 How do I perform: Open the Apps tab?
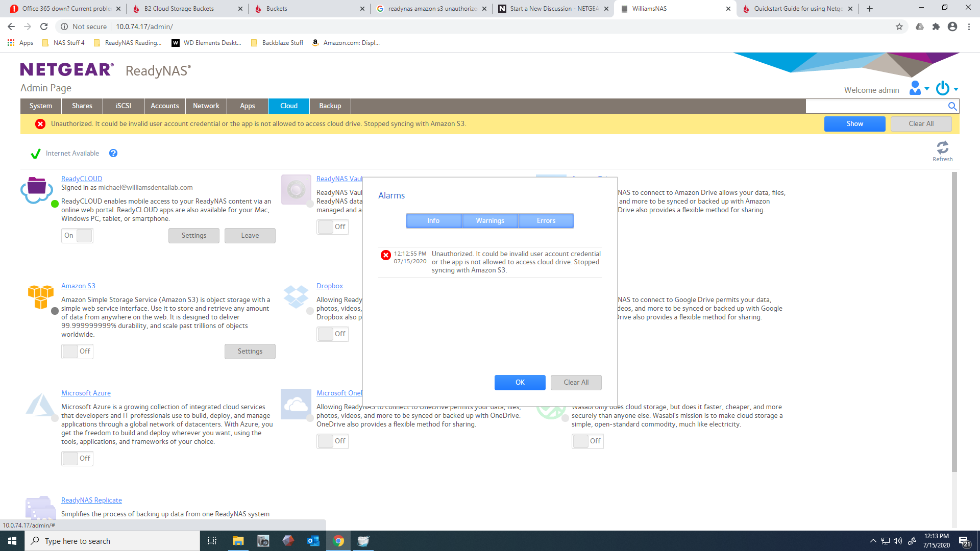pyautogui.click(x=248, y=106)
